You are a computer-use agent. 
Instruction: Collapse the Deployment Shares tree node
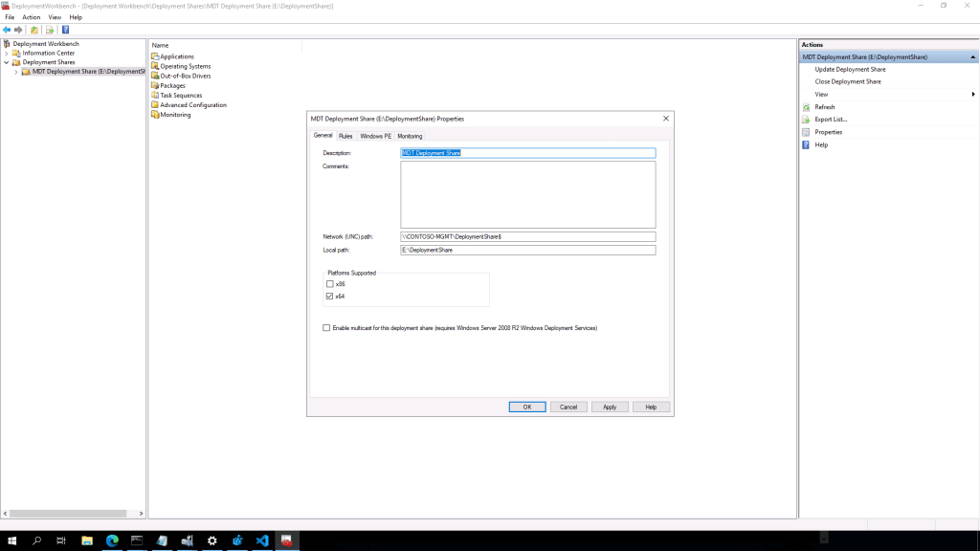(x=6, y=62)
